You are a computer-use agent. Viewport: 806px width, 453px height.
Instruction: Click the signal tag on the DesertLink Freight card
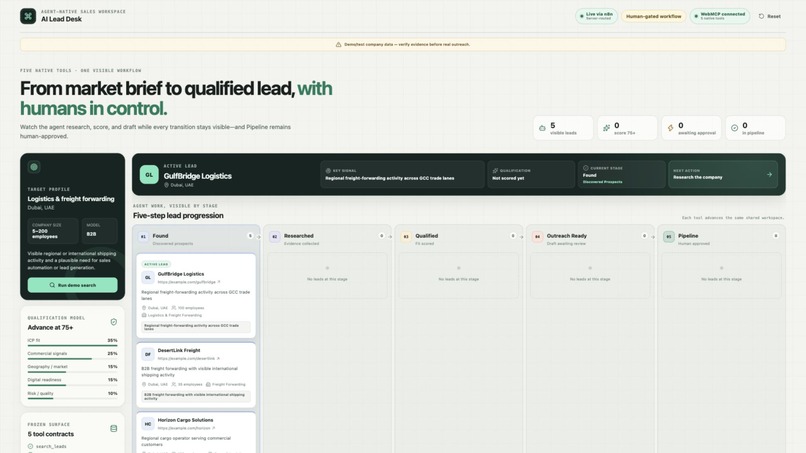(x=196, y=396)
